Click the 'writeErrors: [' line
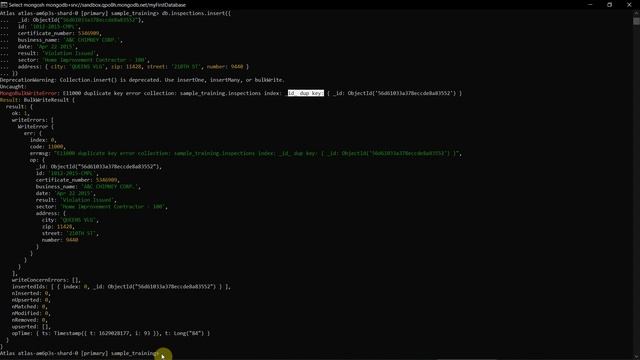Screen dimensions: 640x360 [33, 120]
